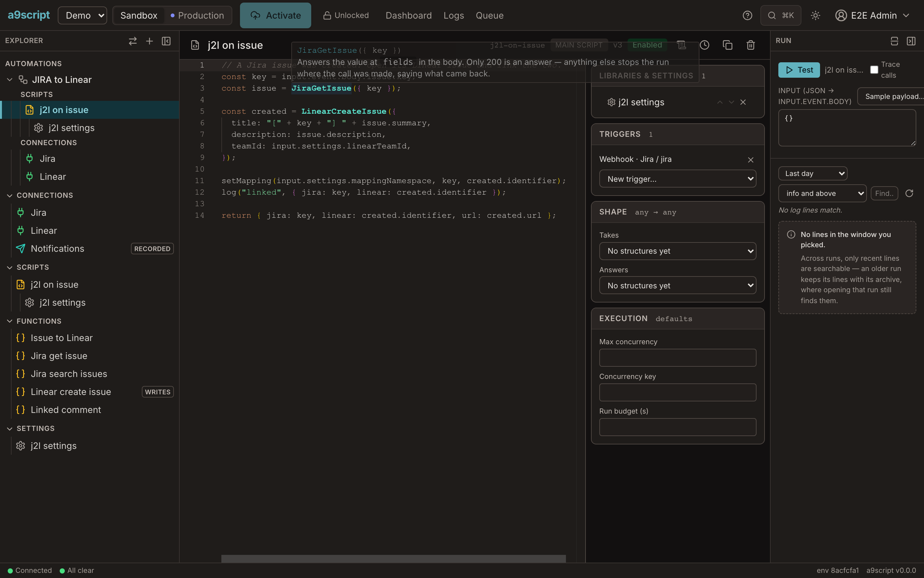This screenshot has width=924, height=578.
Task: Move j2l settings library up
Action: (720, 102)
